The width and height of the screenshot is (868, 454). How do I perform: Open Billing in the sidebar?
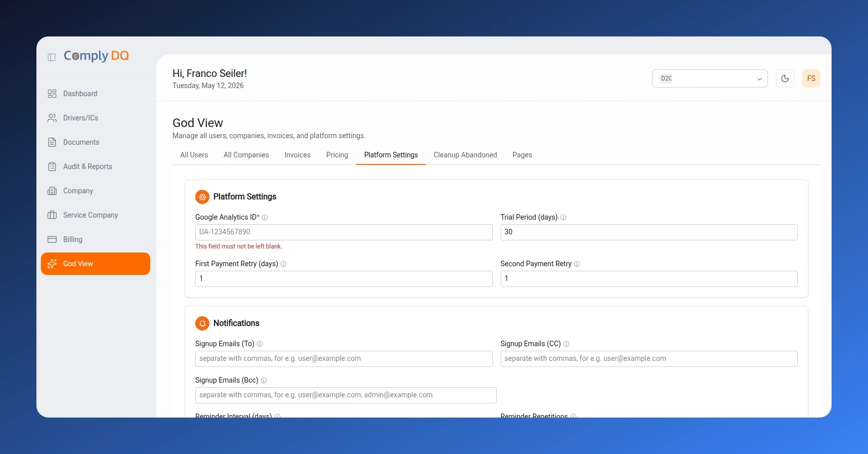96,239
